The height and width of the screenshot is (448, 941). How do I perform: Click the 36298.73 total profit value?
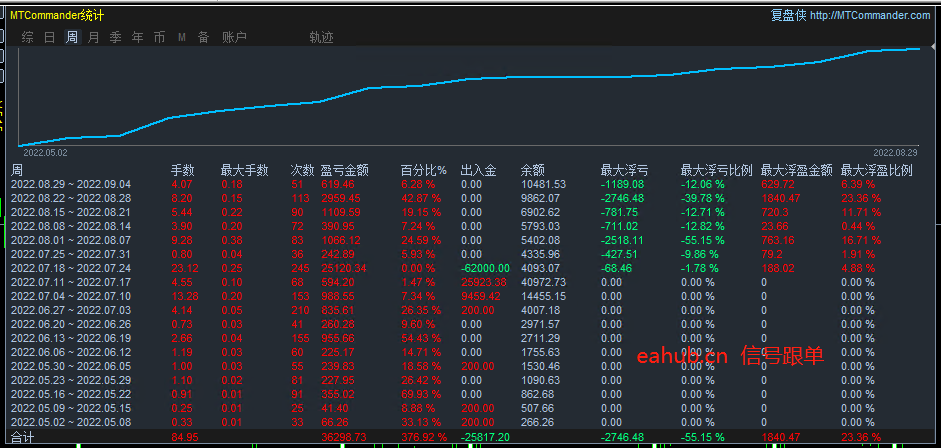coord(344,437)
